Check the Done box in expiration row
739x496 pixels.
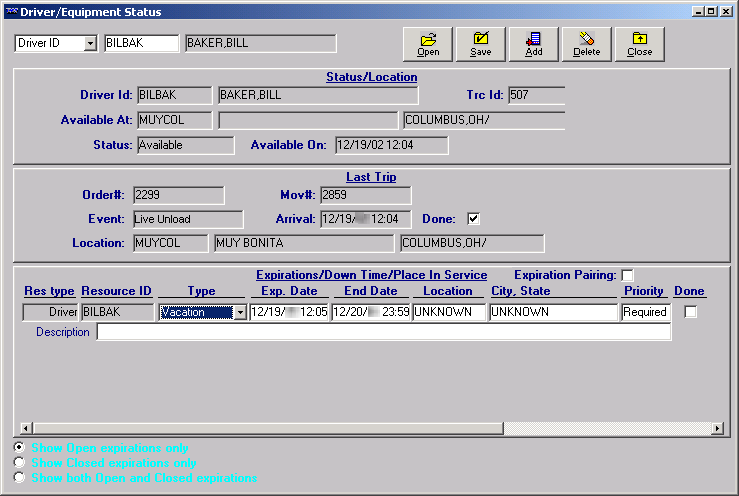pyautogui.click(x=690, y=312)
